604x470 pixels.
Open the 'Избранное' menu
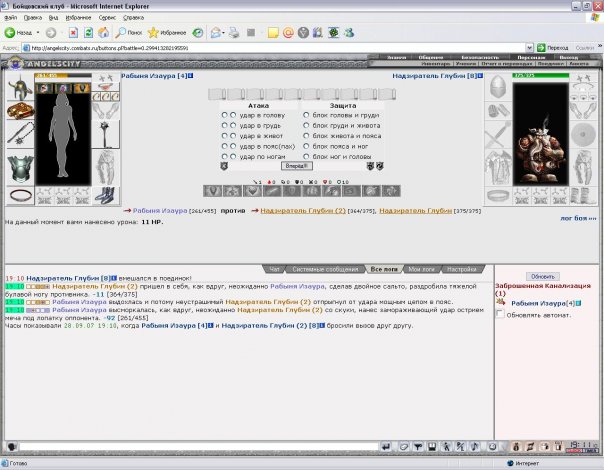tap(78, 18)
